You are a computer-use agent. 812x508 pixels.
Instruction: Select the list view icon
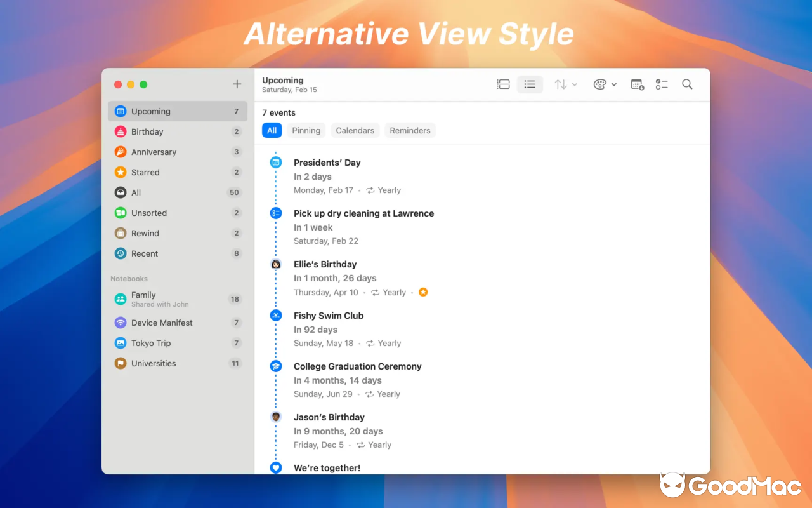[x=530, y=84]
